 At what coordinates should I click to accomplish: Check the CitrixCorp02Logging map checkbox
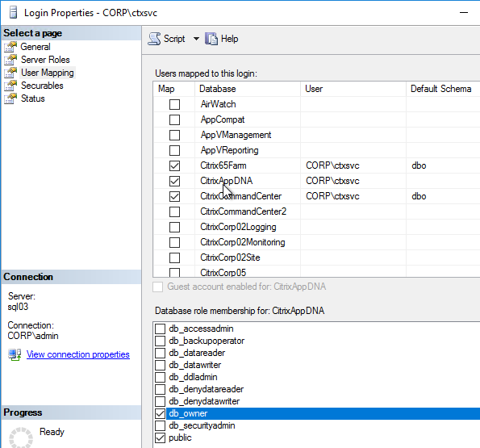tap(174, 227)
